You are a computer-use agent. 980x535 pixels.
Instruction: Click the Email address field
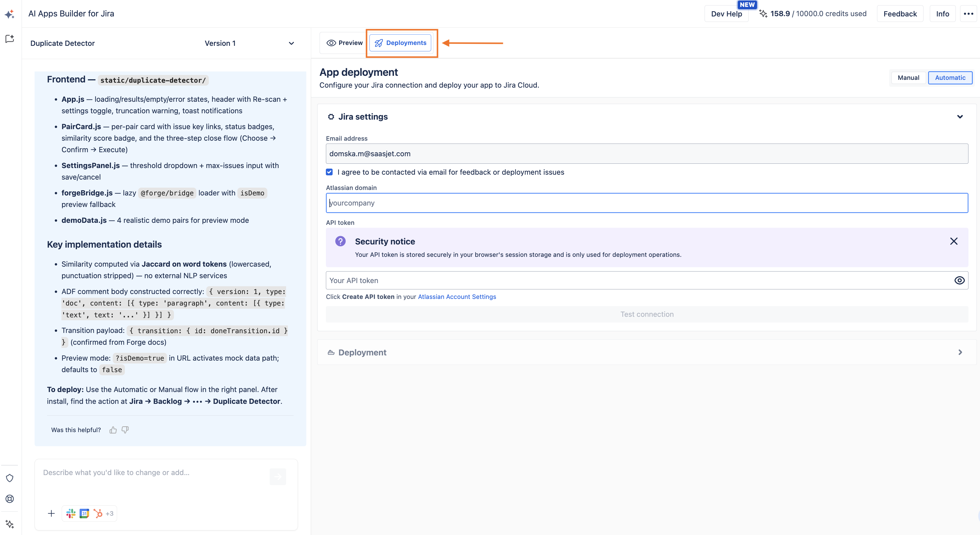coord(647,154)
